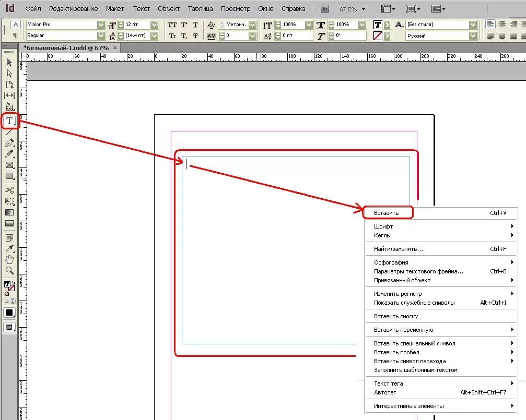526x420 pixels.
Task: Click the black Apply Color swatch in toolbox
Action: (9, 313)
